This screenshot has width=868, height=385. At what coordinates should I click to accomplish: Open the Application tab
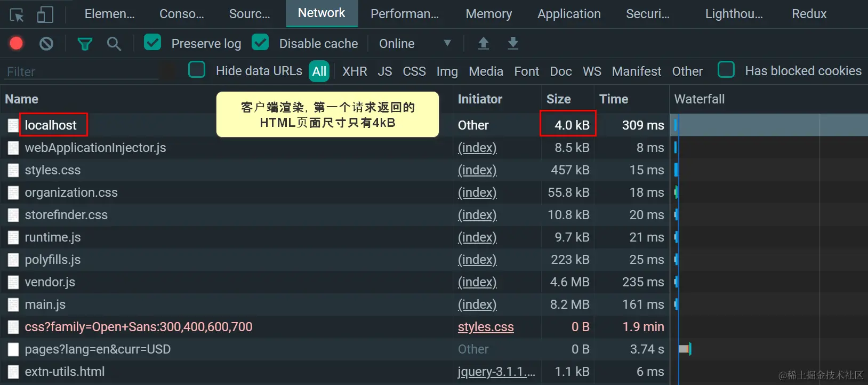tap(569, 14)
